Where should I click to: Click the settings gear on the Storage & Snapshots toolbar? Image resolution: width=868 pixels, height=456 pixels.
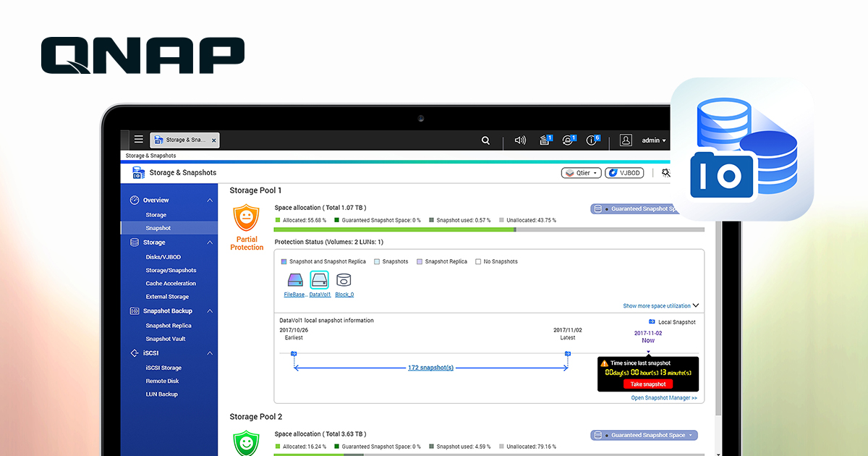click(665, 173)
